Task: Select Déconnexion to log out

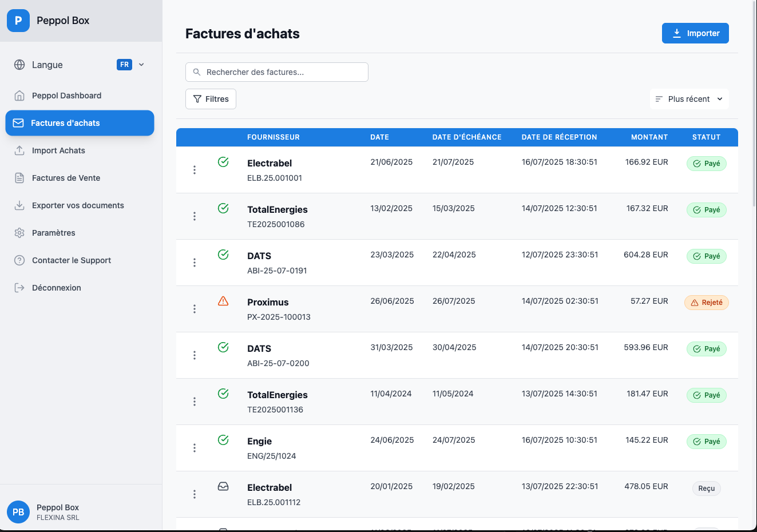Action: (x=56, y=288)
